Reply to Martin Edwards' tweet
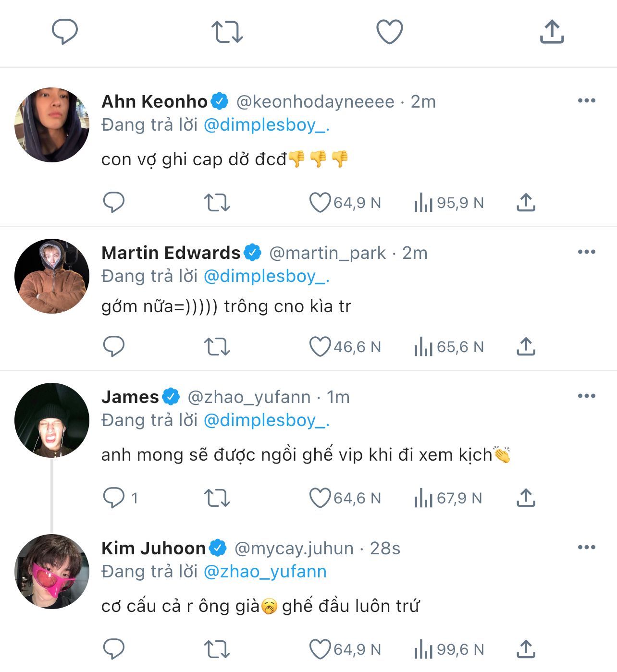The image size is (617, 672). 114,347
